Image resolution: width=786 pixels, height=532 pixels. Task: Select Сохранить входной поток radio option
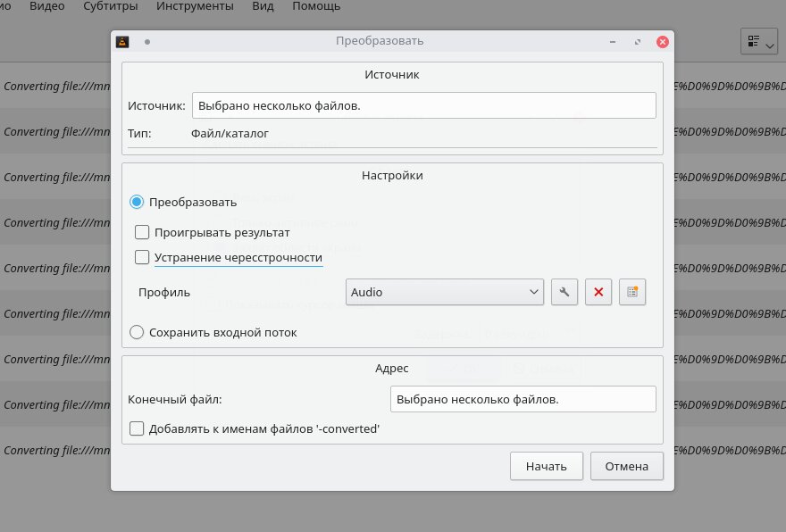click(137, 333)
